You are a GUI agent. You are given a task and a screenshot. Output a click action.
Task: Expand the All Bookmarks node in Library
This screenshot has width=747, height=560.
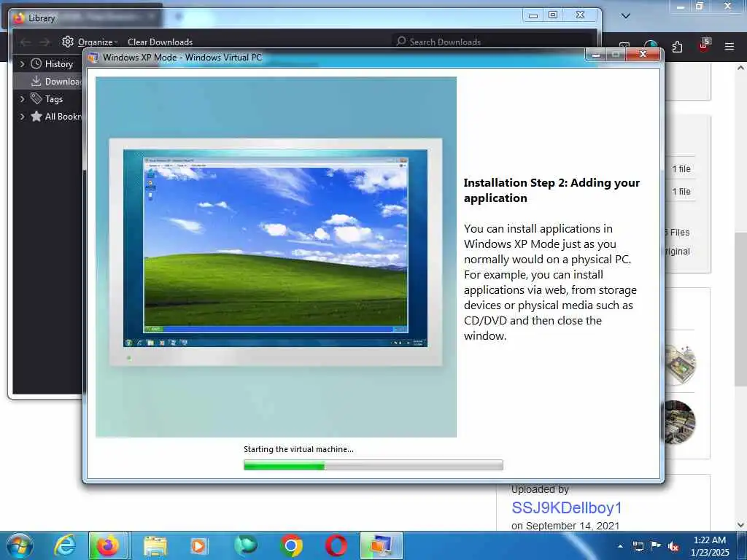point(22,116)
